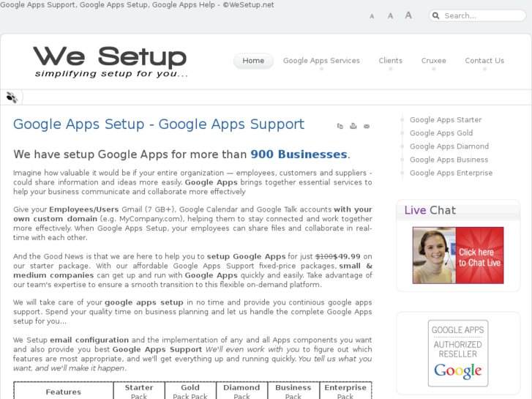
Task: Click the Enterprise Pack column header
Action: [x=345, y=392]
